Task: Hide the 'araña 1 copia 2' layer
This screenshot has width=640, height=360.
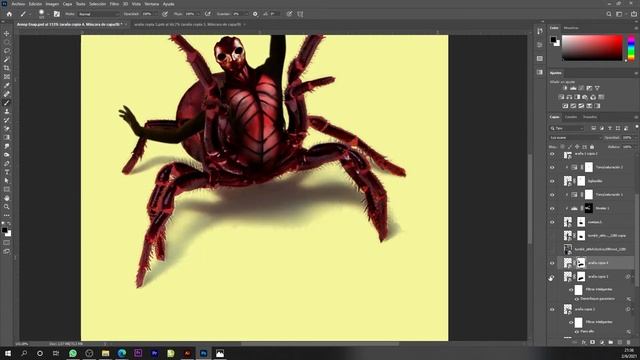Action: 552,154
